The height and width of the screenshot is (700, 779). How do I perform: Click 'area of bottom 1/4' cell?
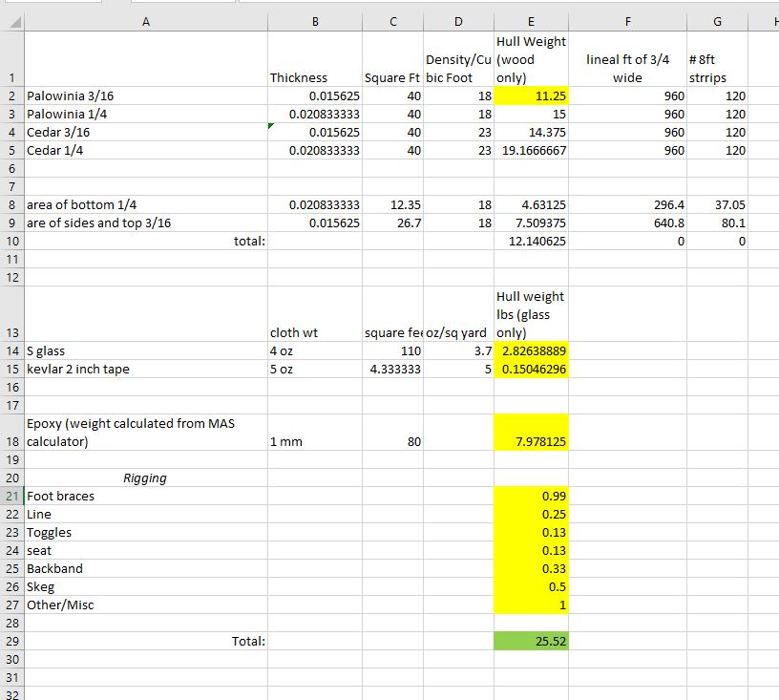click(x=146, y=204)
